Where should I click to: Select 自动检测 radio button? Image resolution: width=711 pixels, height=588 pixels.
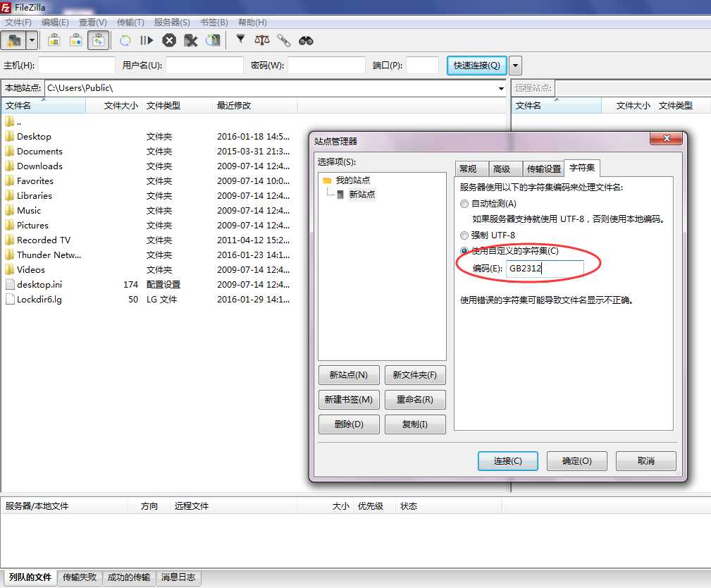[464, 204]
